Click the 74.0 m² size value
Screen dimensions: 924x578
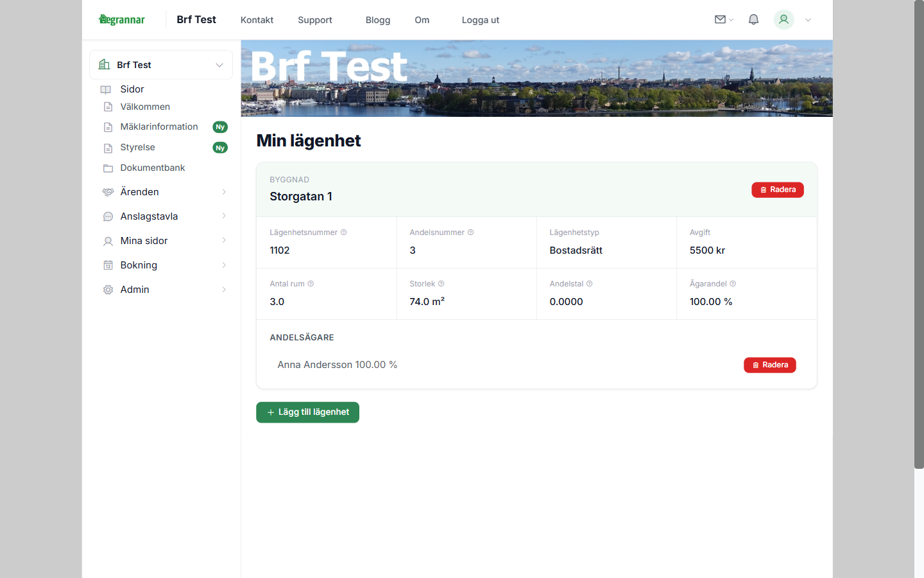point(427,301)
